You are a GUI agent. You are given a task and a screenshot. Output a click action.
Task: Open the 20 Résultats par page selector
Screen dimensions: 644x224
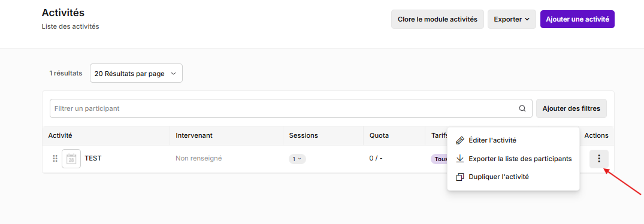tap(136, 74)
